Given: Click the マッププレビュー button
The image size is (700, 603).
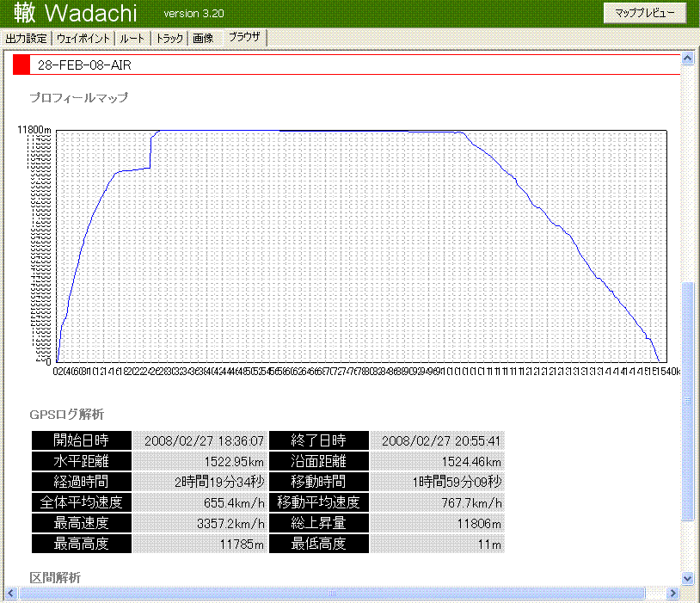Looking at the screenshot, I should click(646, 13).
